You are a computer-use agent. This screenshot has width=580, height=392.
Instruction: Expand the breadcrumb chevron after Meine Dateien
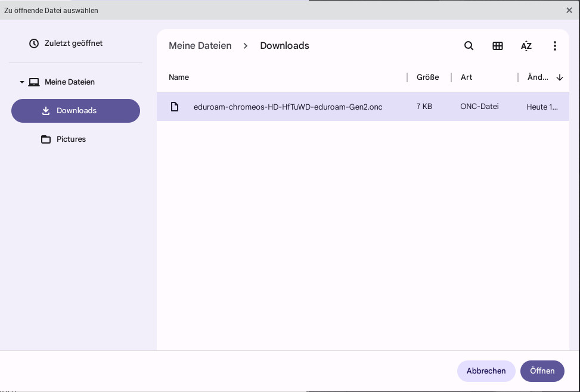pyautogui.click(x=245, y=45)
